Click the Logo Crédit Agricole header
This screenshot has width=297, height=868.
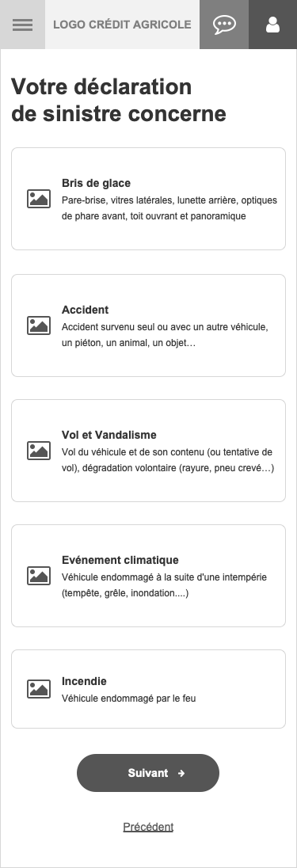[122, 25]
